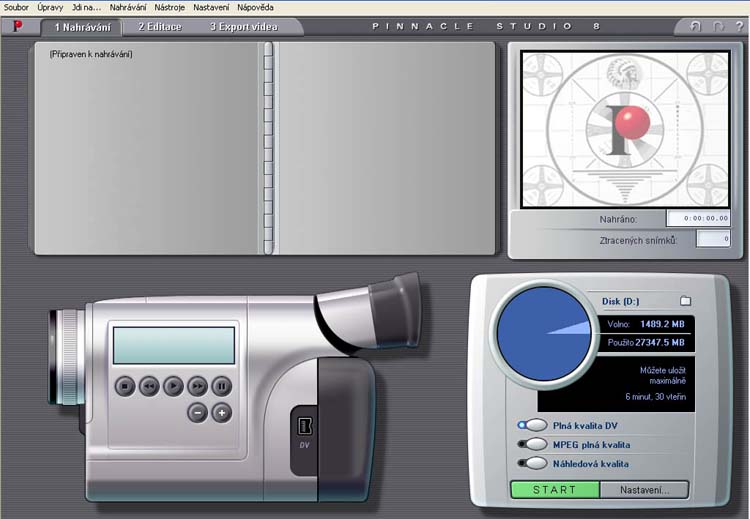Click the undo arrow icon
Image resolution: width=750 pixels, height=519 pixels.
click(696, 27)
